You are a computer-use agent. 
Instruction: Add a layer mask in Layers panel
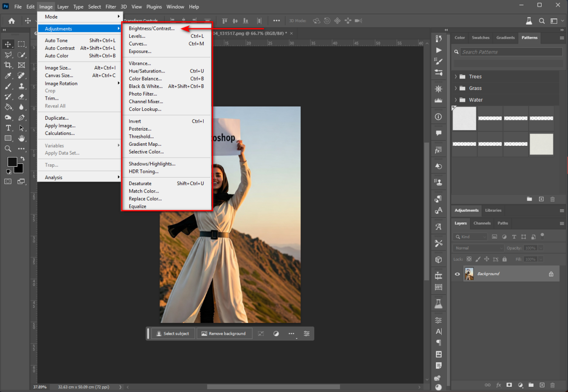(x=509, y=385)
